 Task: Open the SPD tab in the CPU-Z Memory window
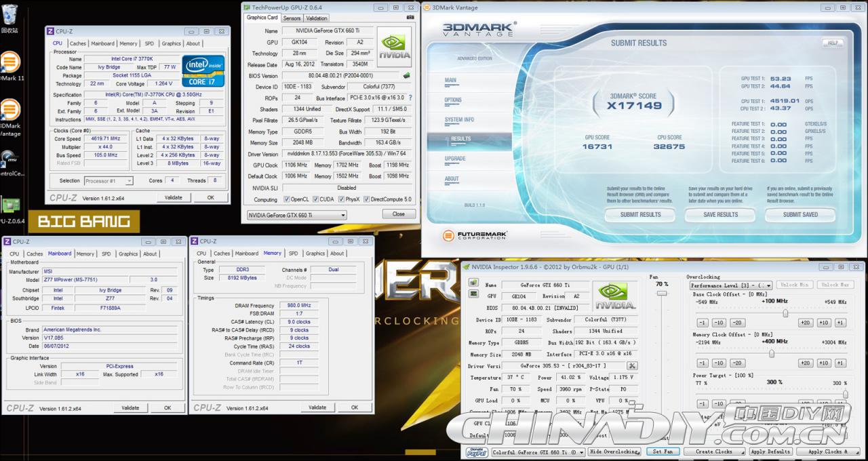293,254
